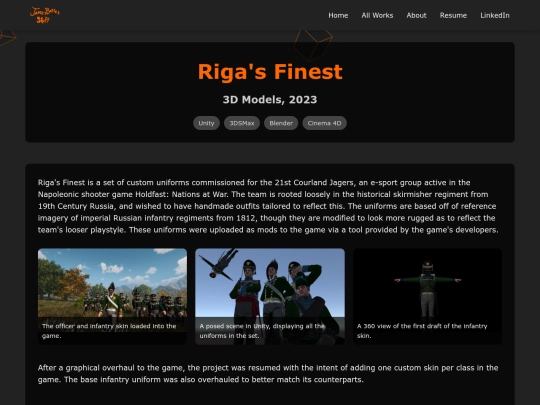
Task: Select the Blender tag pill
Action: [x=281, y=123]
